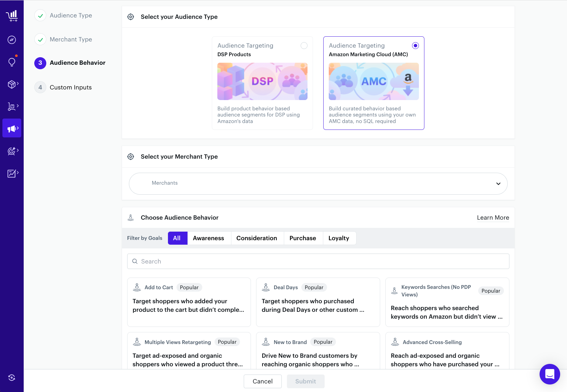
Task: Open the megaphone advertising icon in sidebar
Action: pos(11,129)
